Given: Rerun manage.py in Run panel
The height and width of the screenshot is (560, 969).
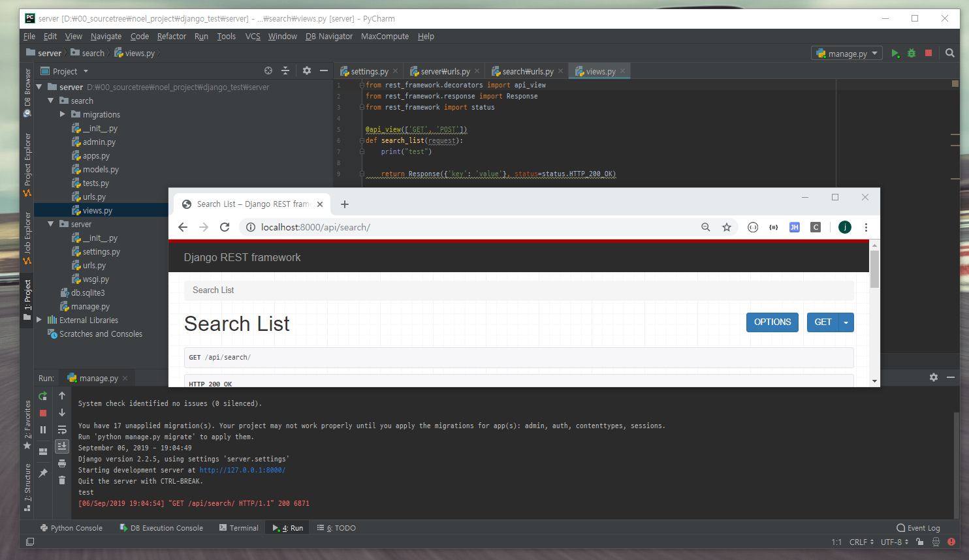Looking at the screenshot, I should (x=43, y=396).
